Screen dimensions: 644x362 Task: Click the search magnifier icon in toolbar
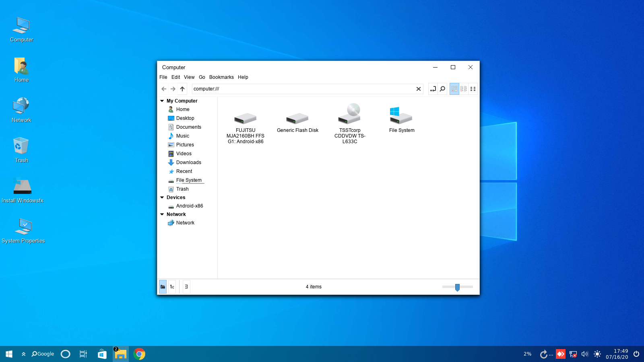[442, 89]
